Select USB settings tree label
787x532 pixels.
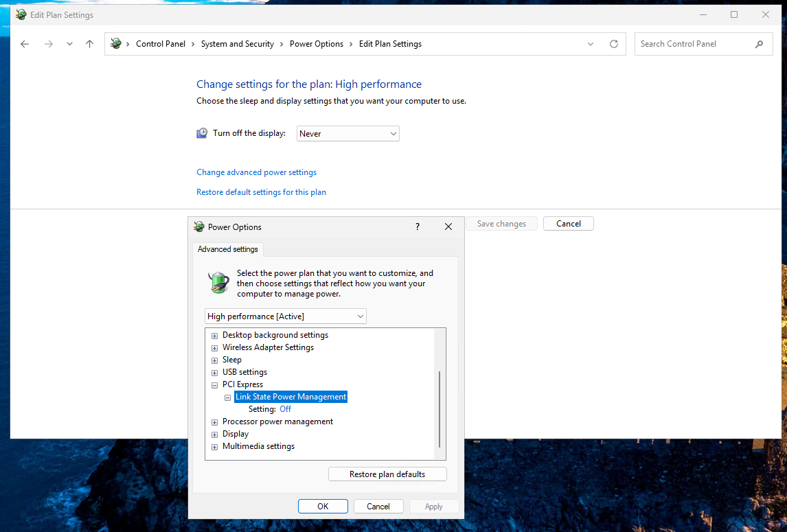(244, 372)
